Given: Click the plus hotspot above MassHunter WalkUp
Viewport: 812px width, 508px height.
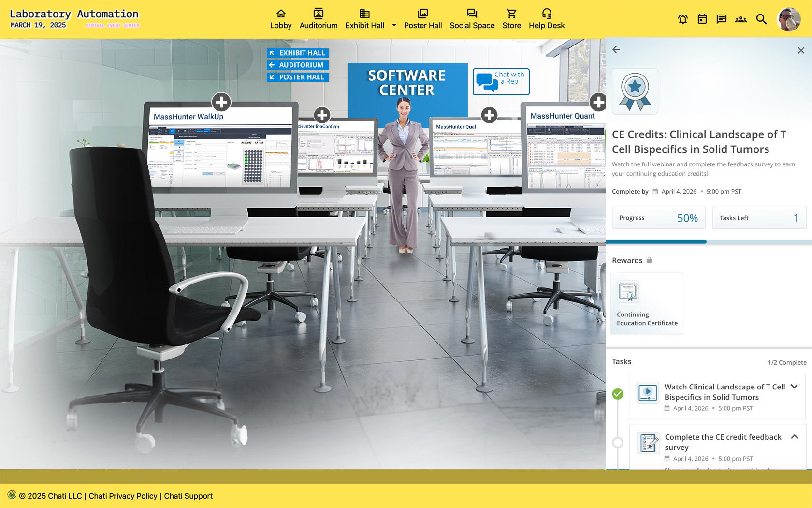Looking at the screenshot, I should [221, 102].
